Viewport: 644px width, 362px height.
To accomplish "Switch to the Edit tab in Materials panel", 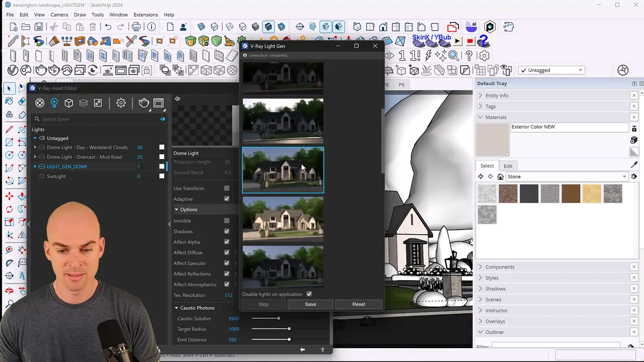I will click(x=508, y=166).
